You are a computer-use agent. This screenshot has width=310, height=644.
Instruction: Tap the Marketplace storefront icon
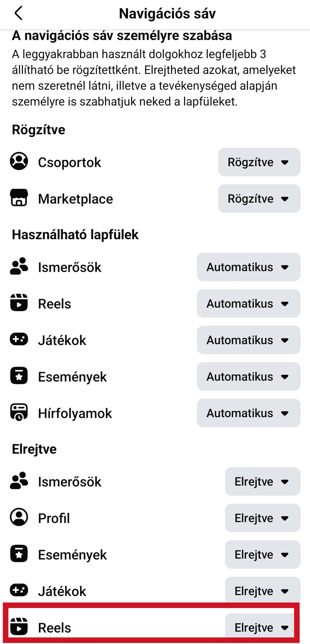[x=19, y=198]
